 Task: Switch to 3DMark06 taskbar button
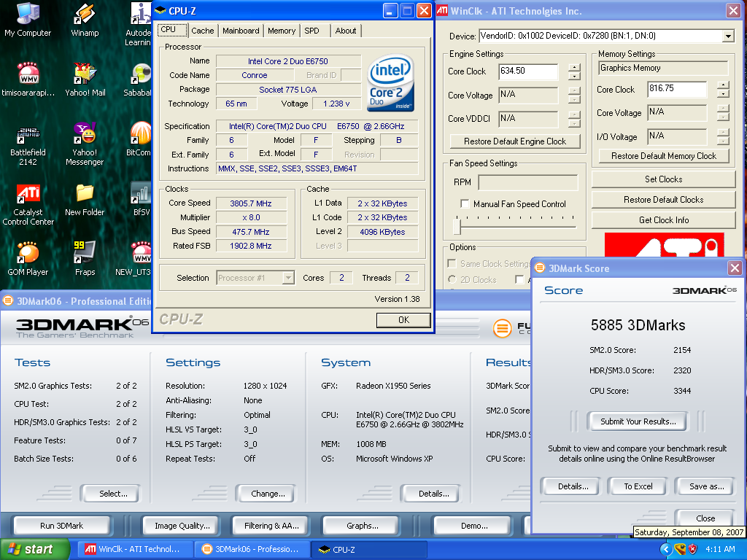[252, 549]
